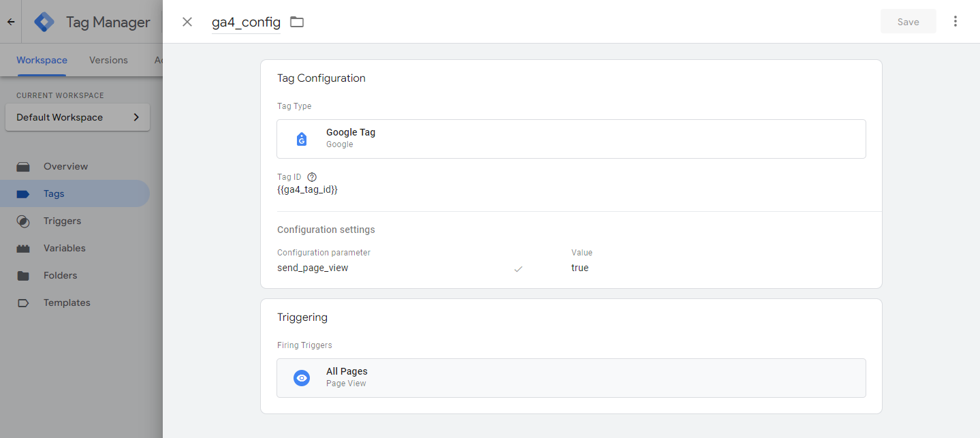The image size is (980, 438).
Task: Open Templates in the sidebar
Action: [x=67, y=302]
